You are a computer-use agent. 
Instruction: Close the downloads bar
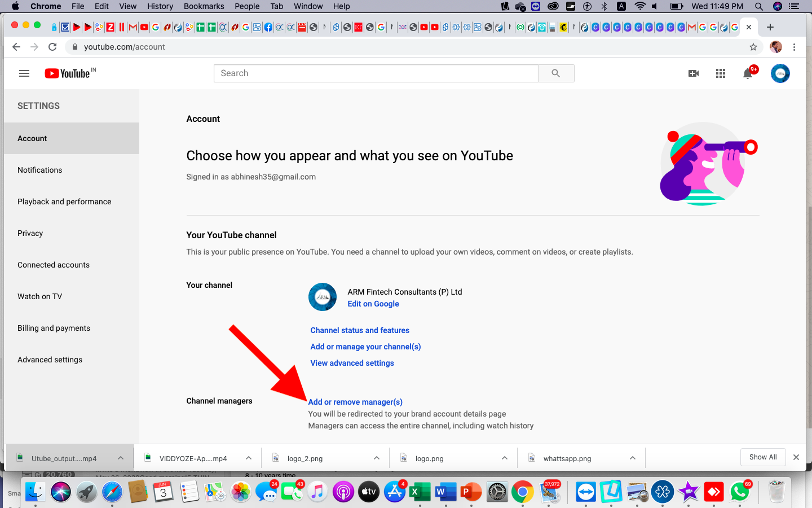coord(796,457)
